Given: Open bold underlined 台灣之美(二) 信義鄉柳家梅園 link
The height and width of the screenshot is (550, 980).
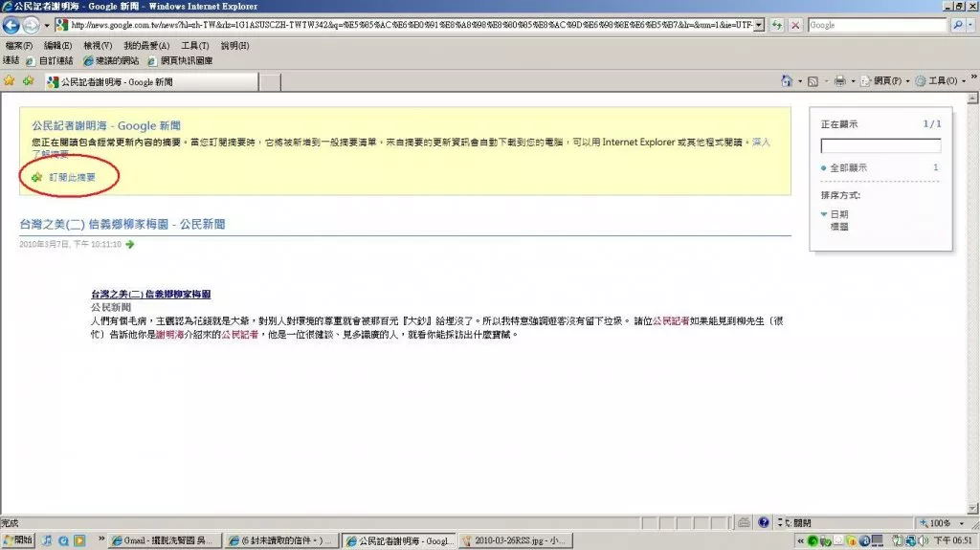Looking at the screenshot, I should pyautogui.click(x=150, y=294).
